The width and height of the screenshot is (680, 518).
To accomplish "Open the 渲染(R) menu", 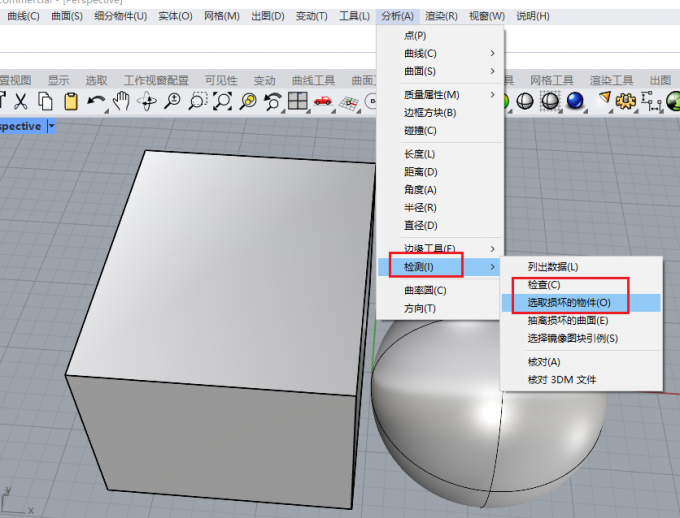I will click(441, 16).
